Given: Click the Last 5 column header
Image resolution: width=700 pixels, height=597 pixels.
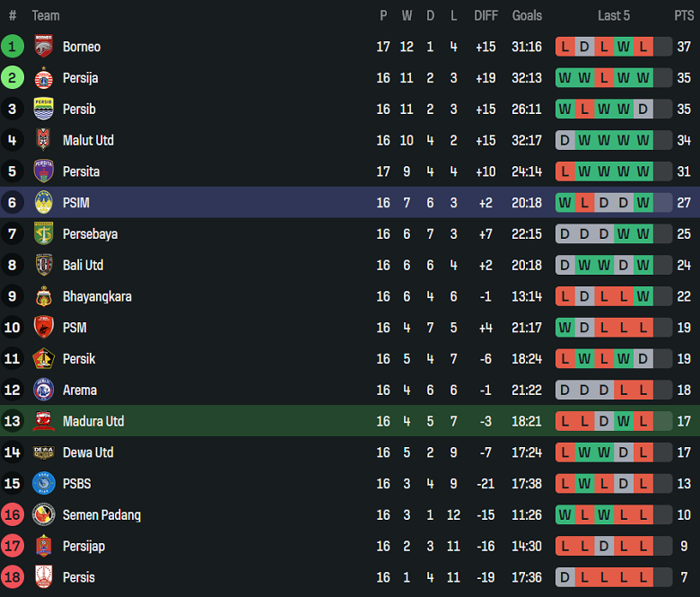Looking at the screenshot, I should [x=614, y=15].
